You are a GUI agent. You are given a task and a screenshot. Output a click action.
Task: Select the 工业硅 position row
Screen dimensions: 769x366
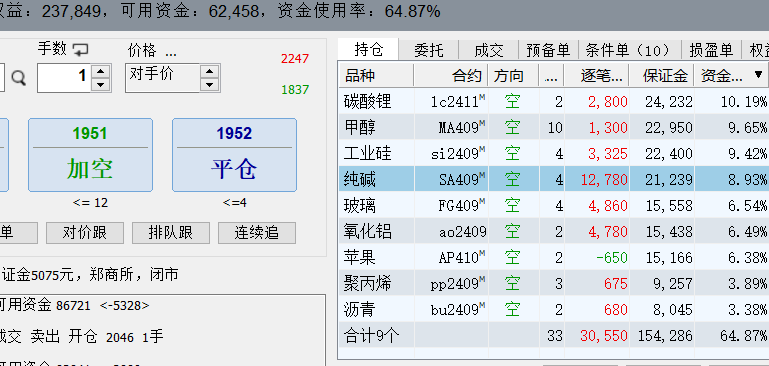554,154
